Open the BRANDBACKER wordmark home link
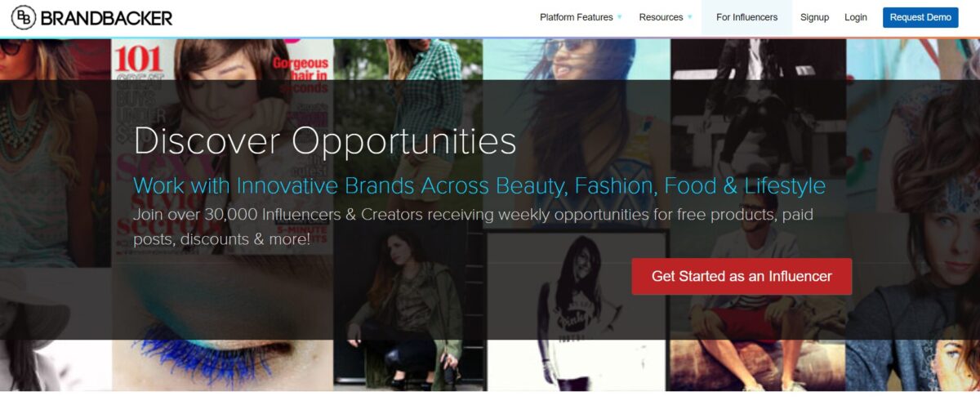980x405 pixels. tap(105, 18)
